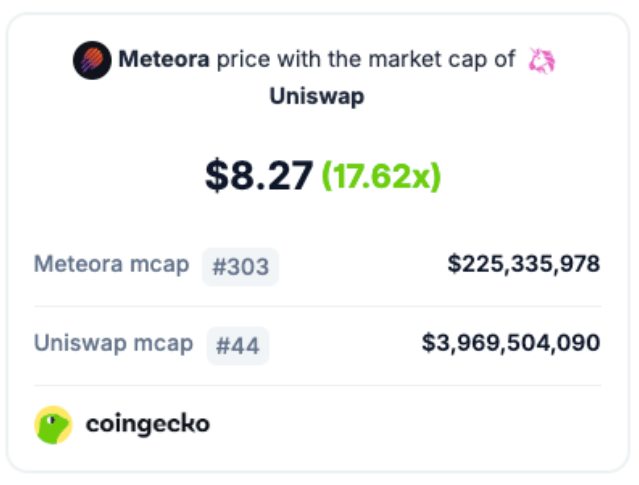Screen dimensions: 639x485
Task: Click the $8.27 predicted price
Action: [259, 176]
